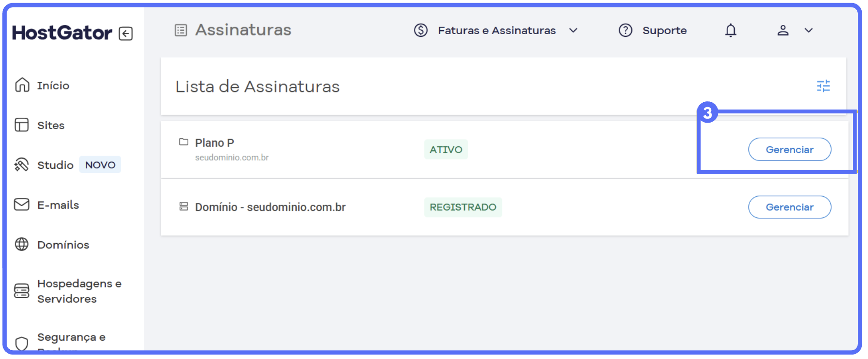Expand the user account chevron
Viewport: 868px width, 359px height.
tap(808, 31)
